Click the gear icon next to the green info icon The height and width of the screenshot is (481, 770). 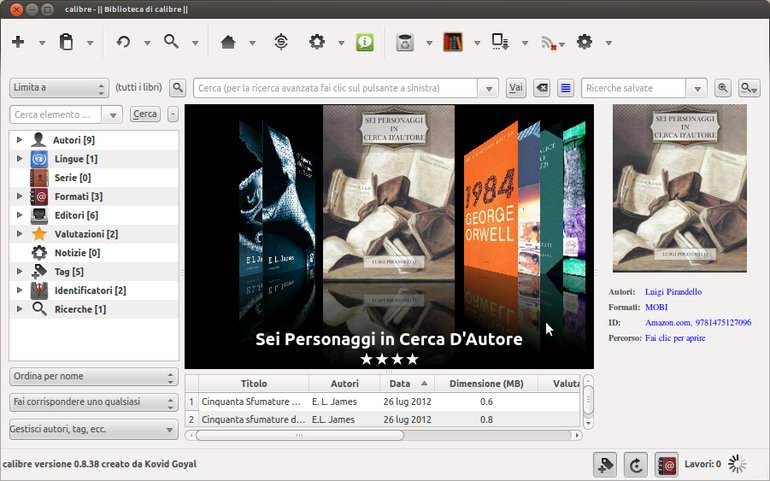(x=317, y=42)
